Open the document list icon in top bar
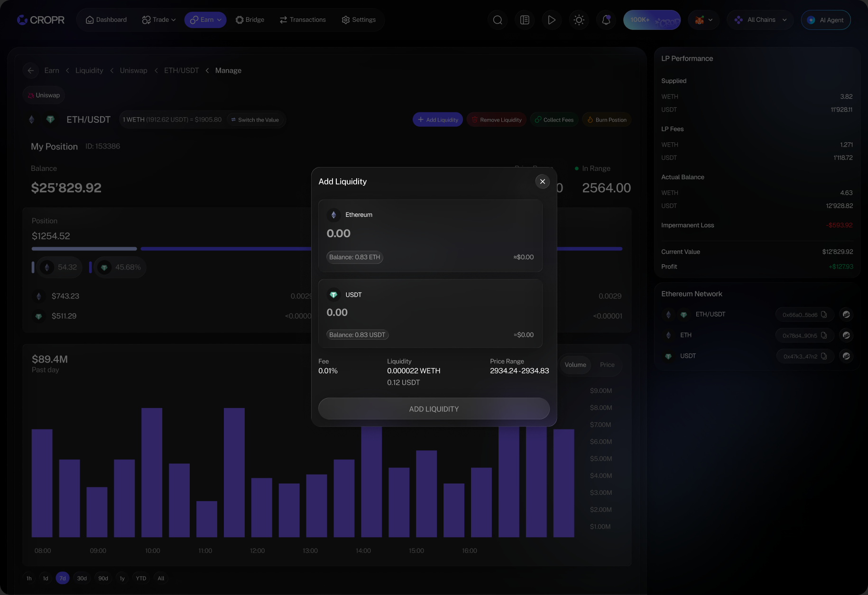 click(525, 20)
